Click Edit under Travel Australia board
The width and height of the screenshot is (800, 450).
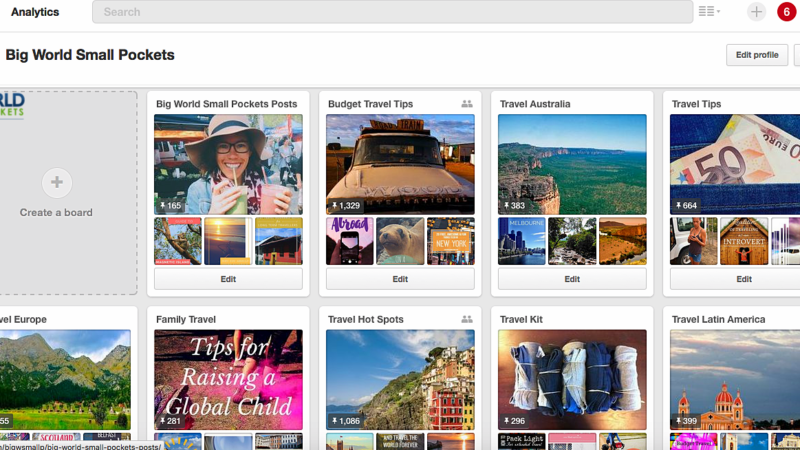(572, 279)
